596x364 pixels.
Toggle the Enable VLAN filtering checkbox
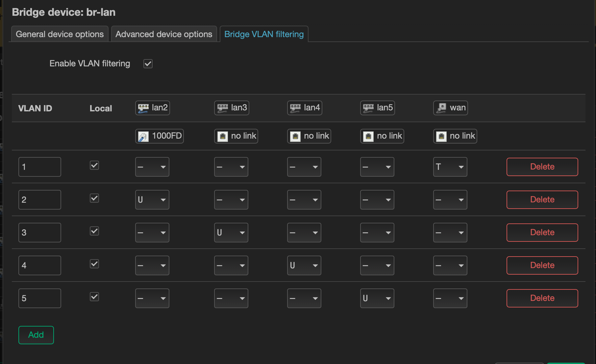[148, 64]
